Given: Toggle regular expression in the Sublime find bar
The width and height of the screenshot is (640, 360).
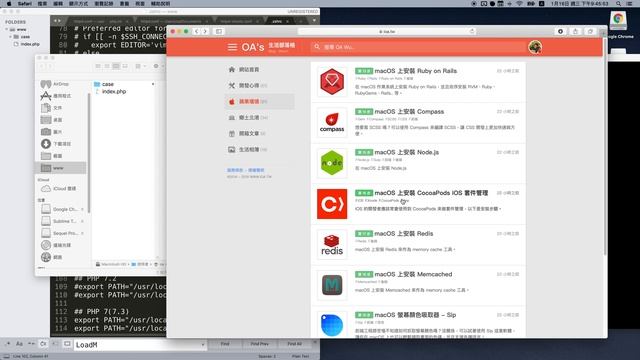Looking at the screenshot, I should (x=8, y=344).
